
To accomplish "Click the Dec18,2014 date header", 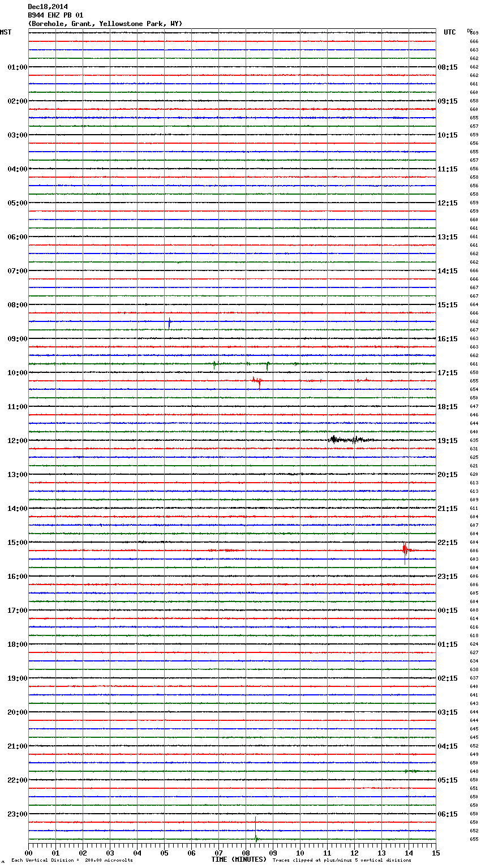I will tap(48, 7).
